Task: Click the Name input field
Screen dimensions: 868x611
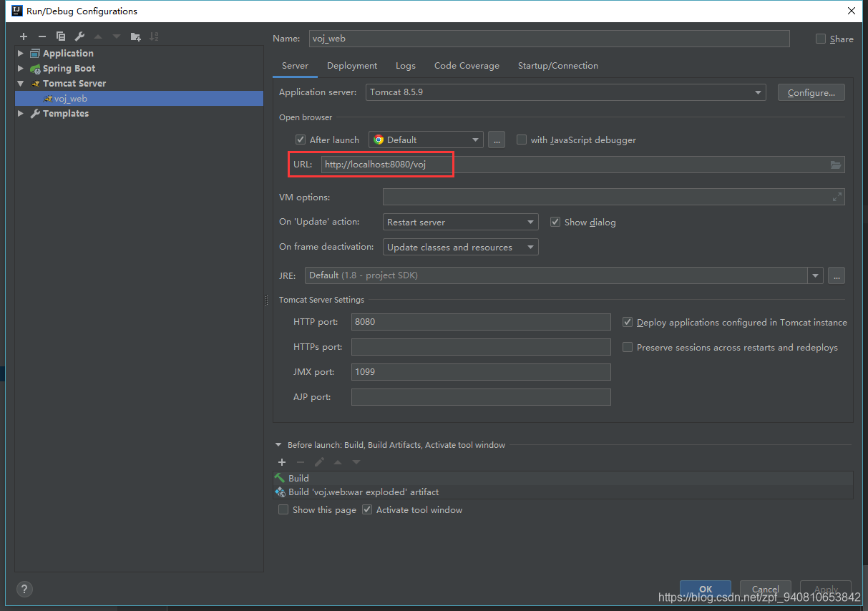Action: click(x=550, y=39)
